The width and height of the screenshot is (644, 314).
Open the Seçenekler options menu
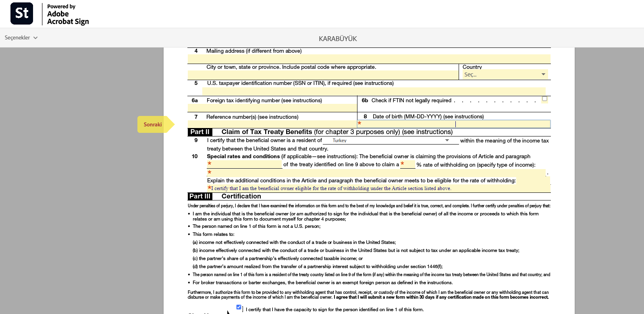coord(21,37)
